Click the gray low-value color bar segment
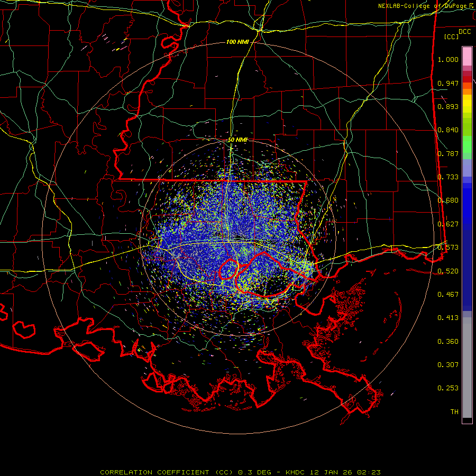Image resolution: width=476 pixels, height=476 pixels. click(467, 368)
